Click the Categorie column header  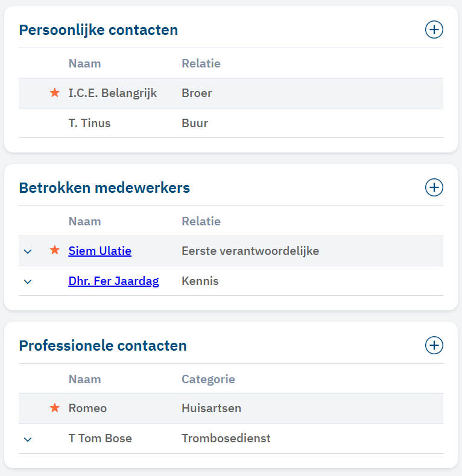pos(208,379)
